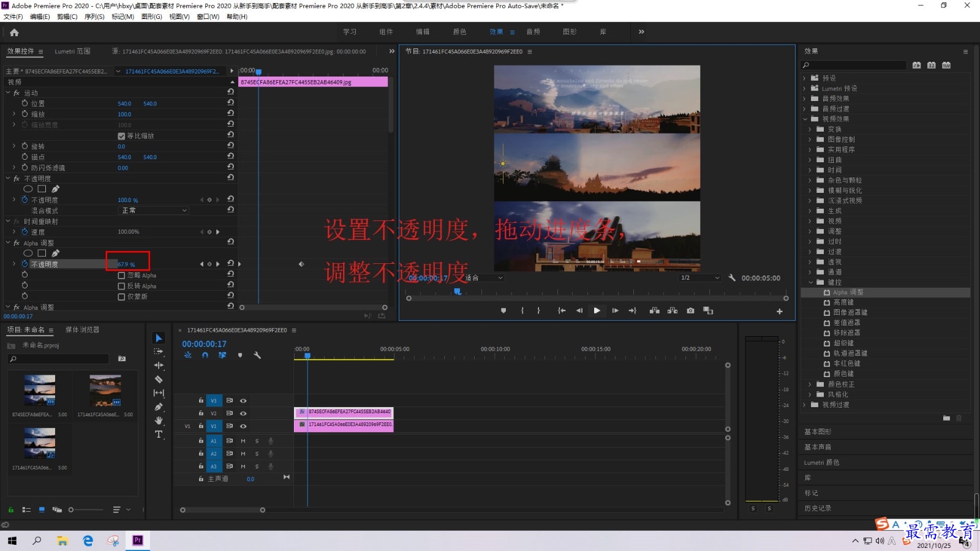This screenshot has width=980, height=551.
Task: Open 媒体浏览器 tab
Action: pos(82,329)
